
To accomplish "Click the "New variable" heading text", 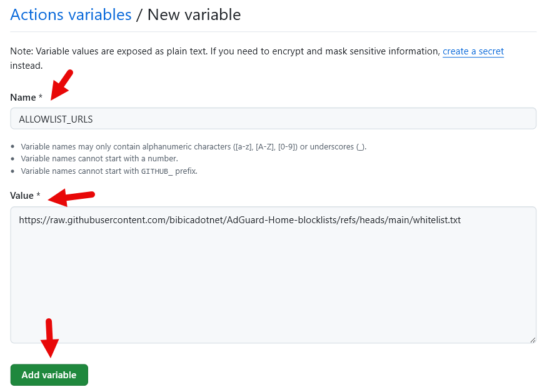I will (x=194, y=15).
